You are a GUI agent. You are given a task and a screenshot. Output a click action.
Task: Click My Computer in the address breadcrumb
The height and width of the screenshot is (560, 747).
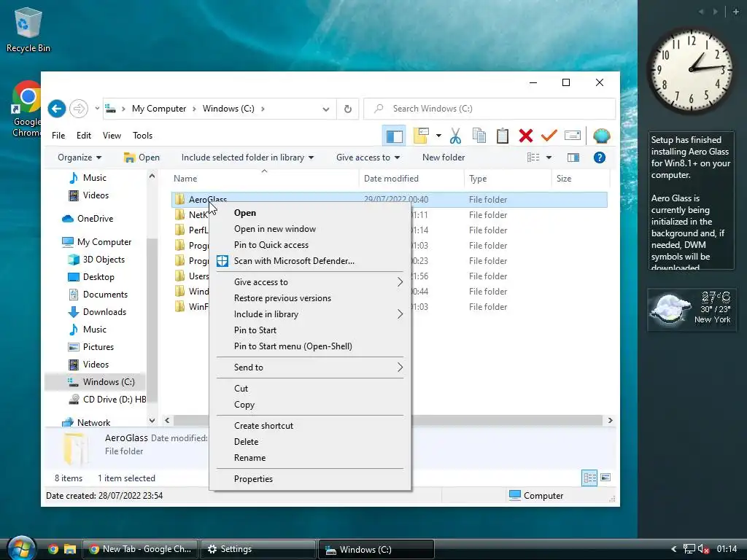click(x=159, y=109)
